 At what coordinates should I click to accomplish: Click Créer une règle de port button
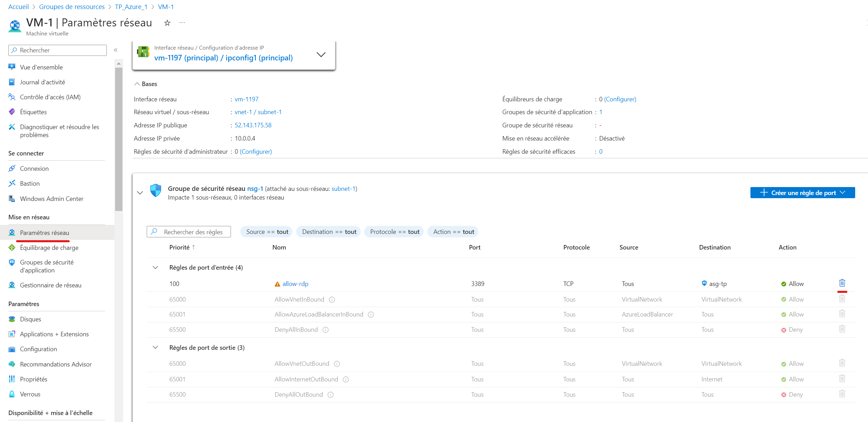802,193
